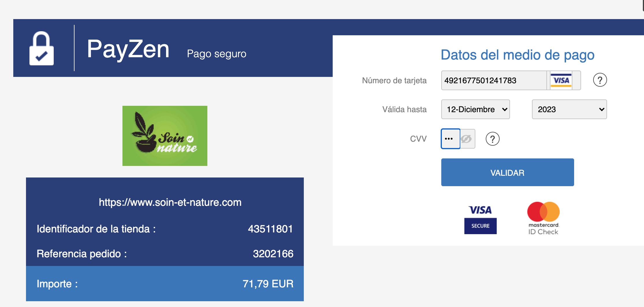Click the 'Datos del medio de pago' heading

click(517, 55)
